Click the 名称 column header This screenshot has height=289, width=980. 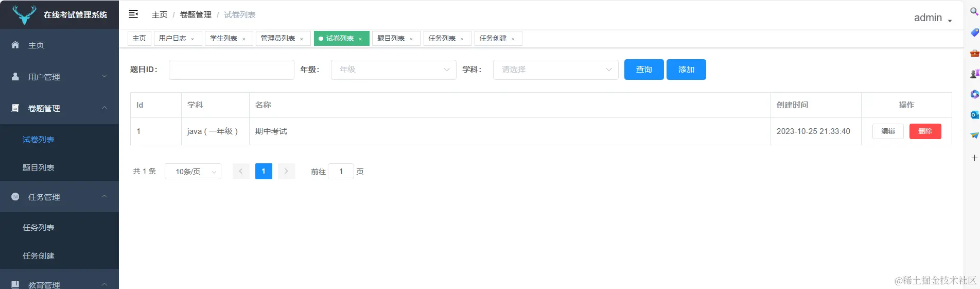[510, 105]
